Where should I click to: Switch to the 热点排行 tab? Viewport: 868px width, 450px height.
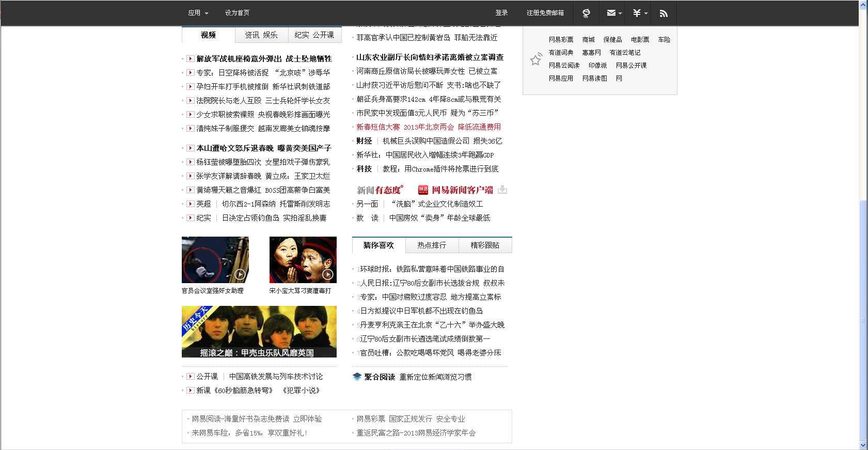pyautogui.click(x=432, y=245)
